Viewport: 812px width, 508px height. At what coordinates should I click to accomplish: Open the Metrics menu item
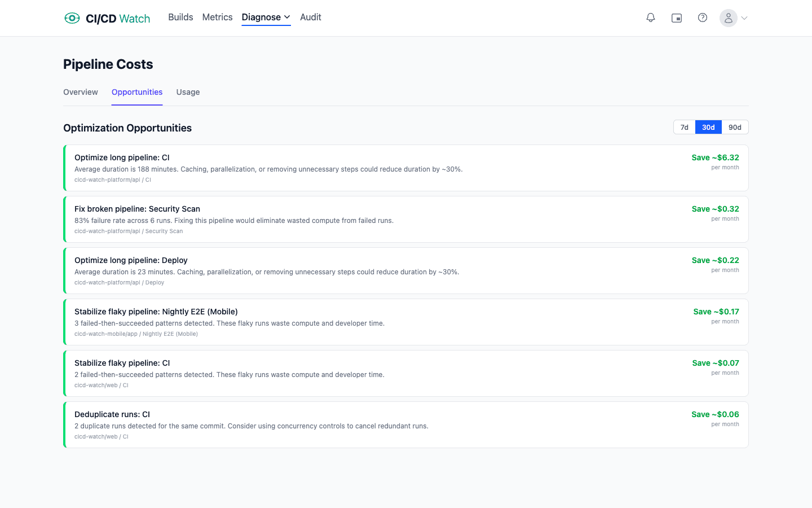click(x=217, y=17)
